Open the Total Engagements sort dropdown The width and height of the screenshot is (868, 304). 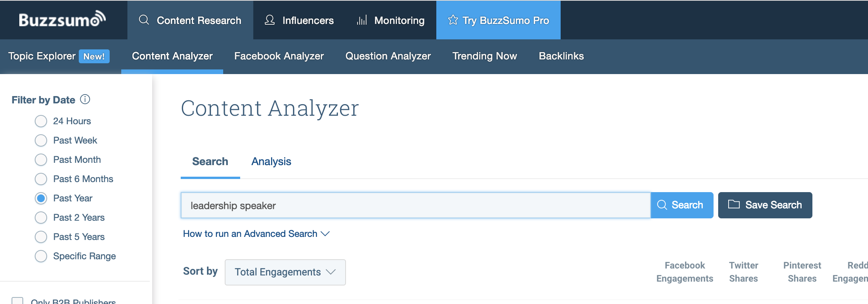point(285,272)
